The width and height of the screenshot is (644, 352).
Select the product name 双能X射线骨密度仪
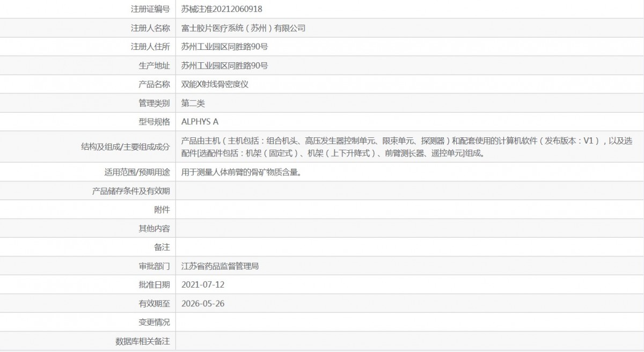point(215,84)
